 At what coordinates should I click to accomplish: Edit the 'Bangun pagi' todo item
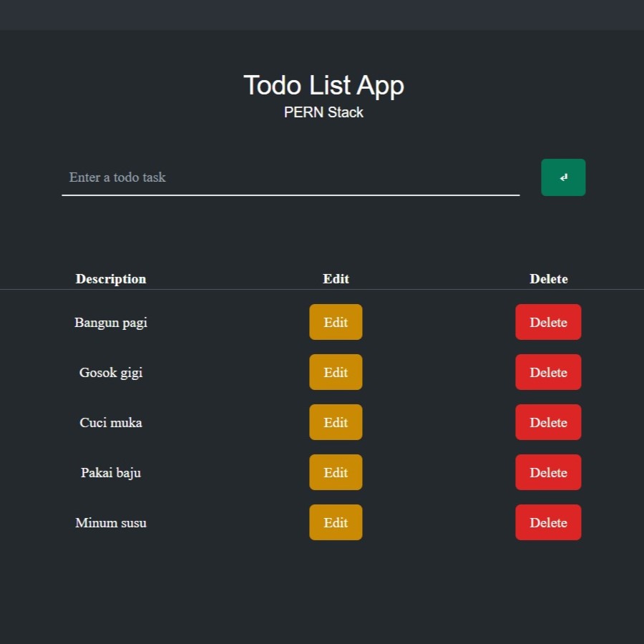(x=336, y=322)
